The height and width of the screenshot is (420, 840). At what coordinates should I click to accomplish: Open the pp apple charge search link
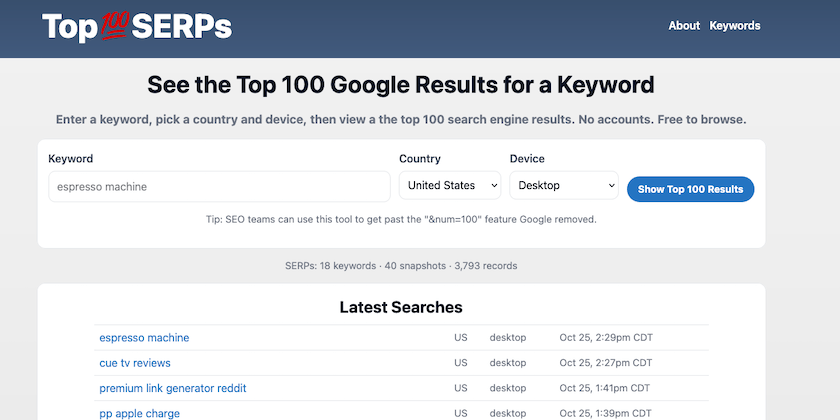140,413
